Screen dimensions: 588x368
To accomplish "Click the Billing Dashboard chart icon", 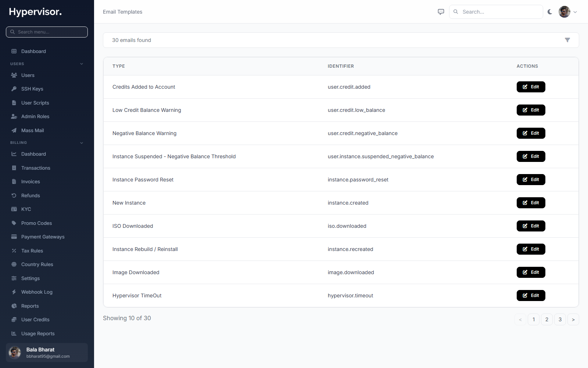I will pyautogui.click(x=14, y=154).
